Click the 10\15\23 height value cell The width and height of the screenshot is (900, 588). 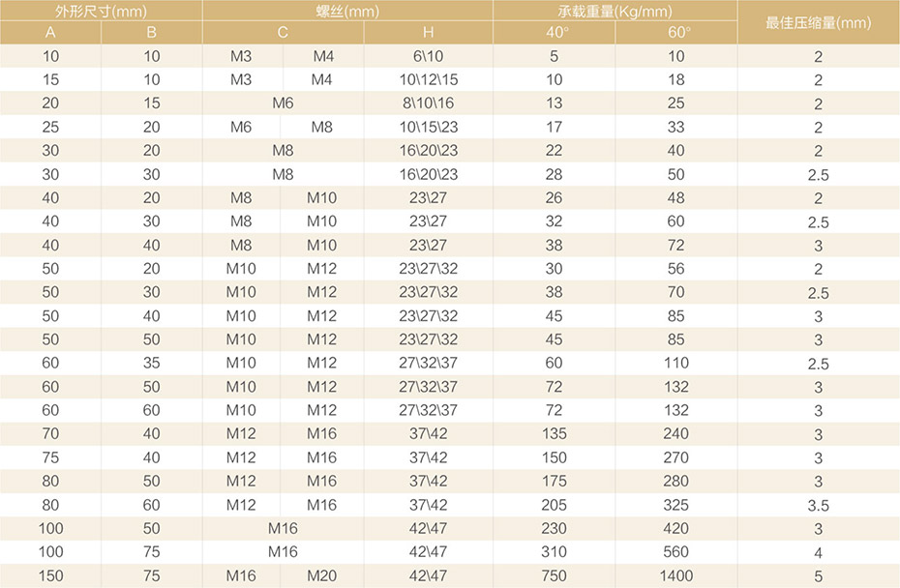(428, 128)
